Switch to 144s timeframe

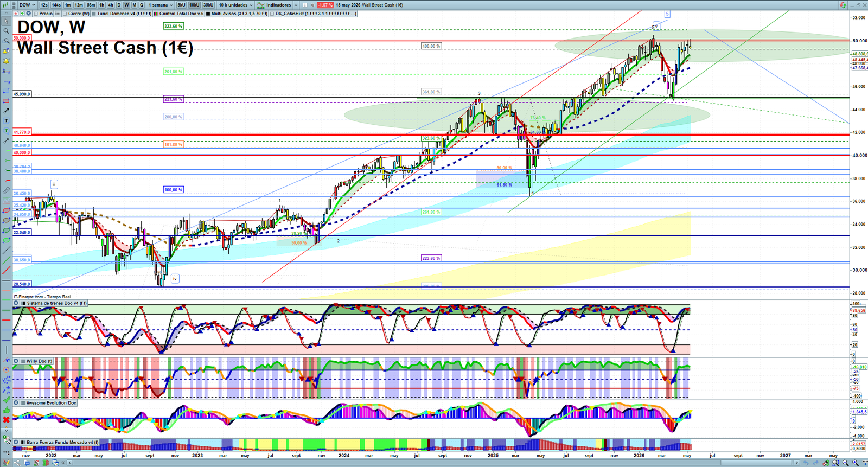[x=56, y=5]
